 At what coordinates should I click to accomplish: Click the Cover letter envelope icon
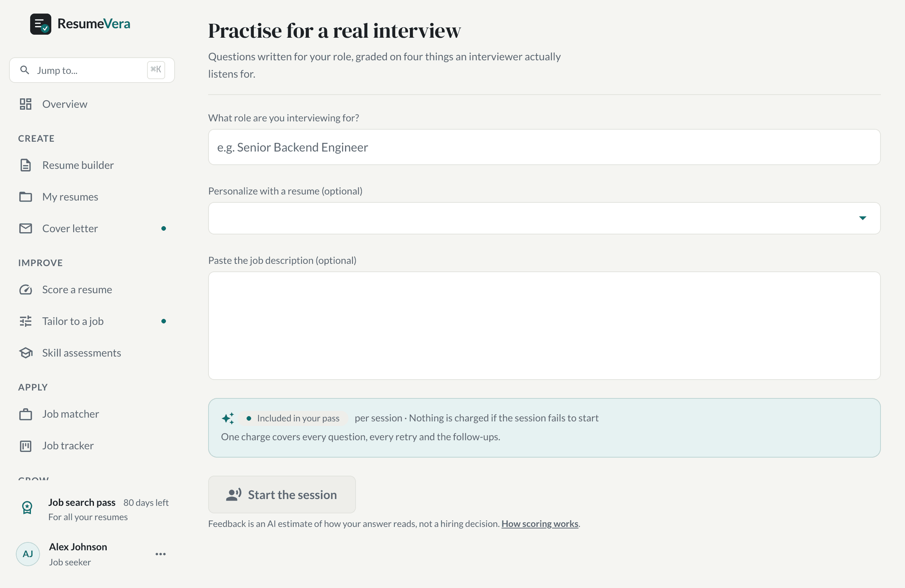click(26, 228)
